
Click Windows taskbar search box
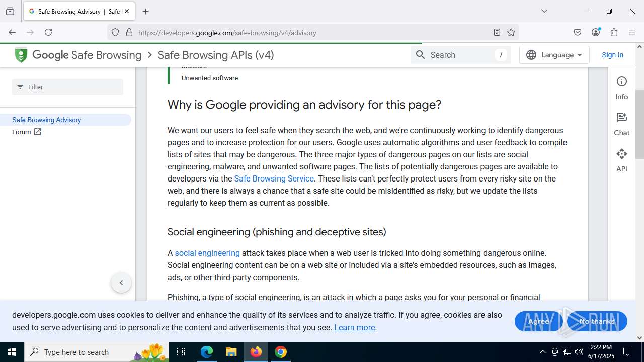(97, 352)
